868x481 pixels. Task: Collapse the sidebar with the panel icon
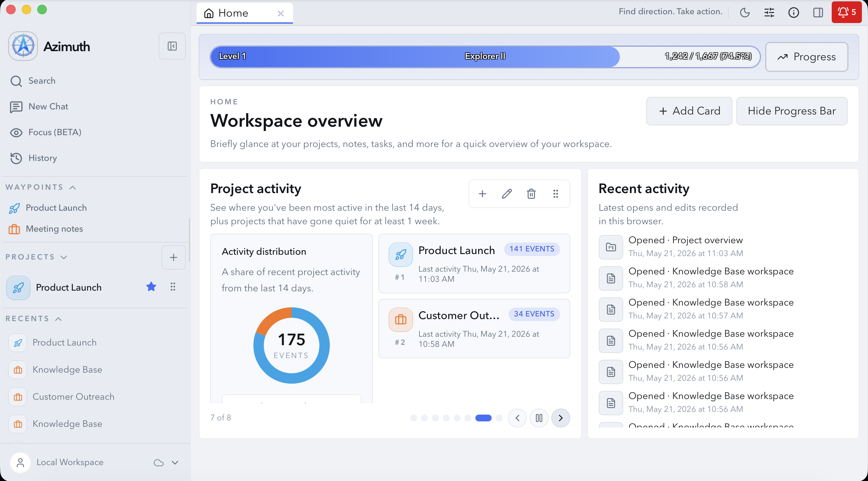(172, 46)
